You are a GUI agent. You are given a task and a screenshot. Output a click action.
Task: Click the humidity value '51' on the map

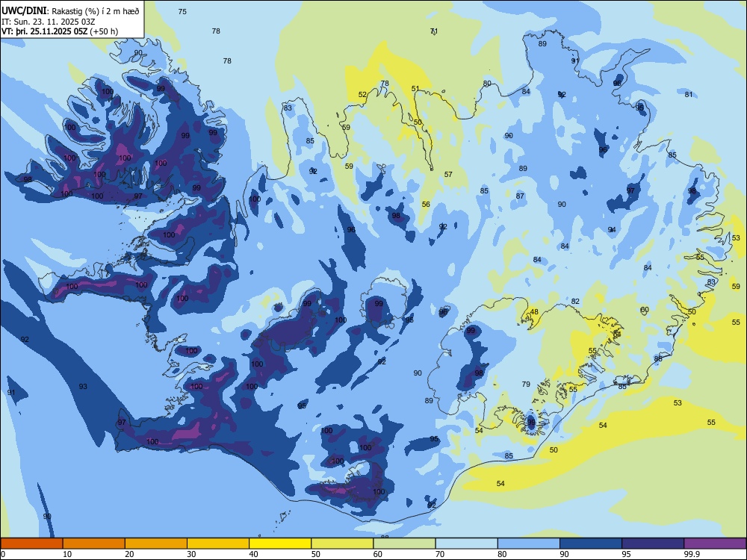tap(415, 88)
